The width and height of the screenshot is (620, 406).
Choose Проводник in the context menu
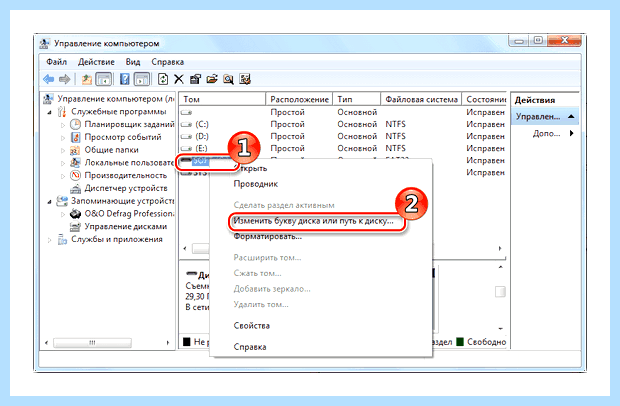[x=255, y=184]
